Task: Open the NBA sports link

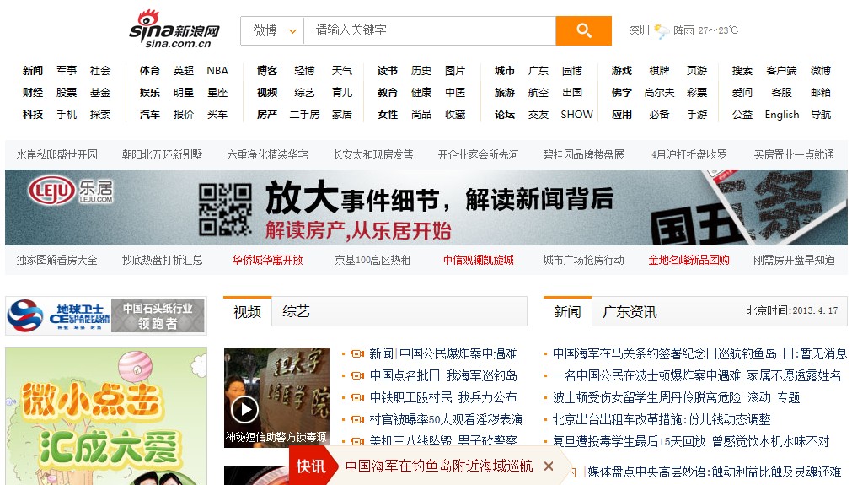Action: [x=217, y=71]
